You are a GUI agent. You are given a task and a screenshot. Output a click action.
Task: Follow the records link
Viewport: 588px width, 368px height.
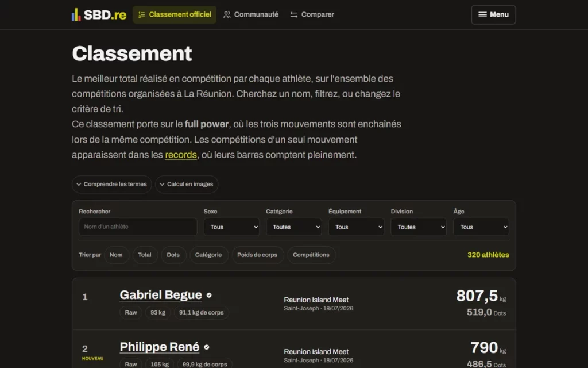[181, 155]
